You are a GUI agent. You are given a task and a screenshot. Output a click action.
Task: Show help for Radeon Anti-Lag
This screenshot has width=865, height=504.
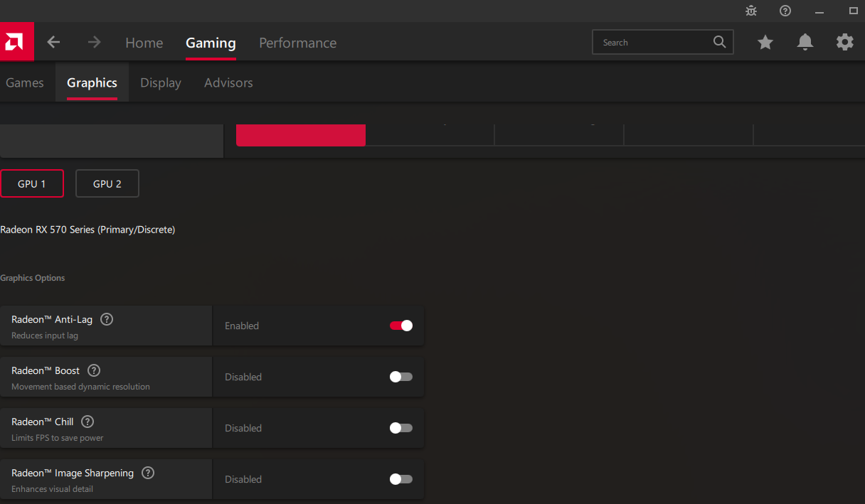click(107, 319)
